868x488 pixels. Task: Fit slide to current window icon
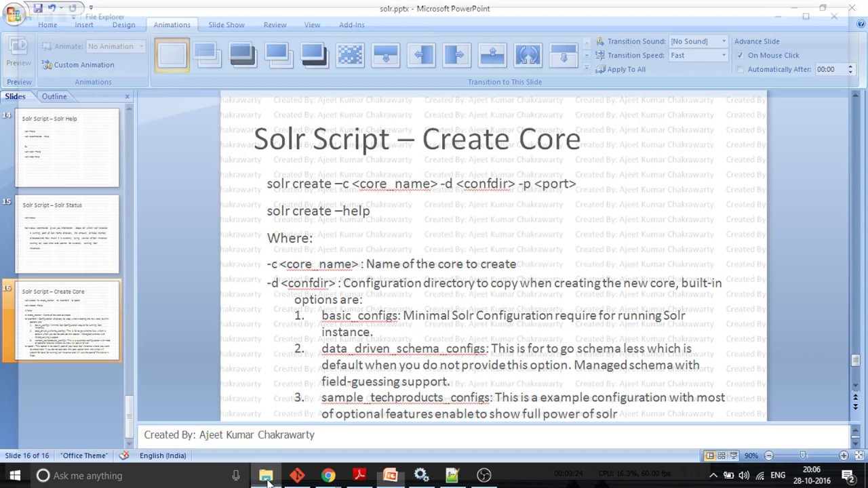859,455
